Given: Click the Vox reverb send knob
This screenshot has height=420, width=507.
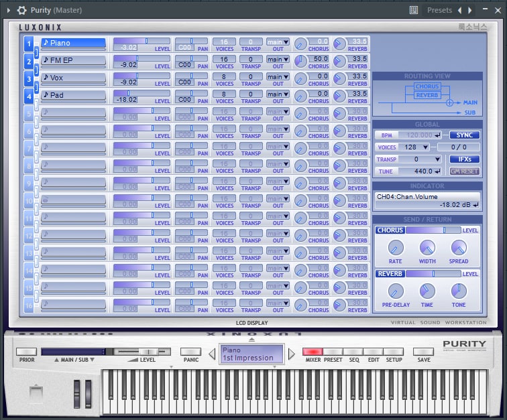Looking at the screenshot, I should point(339,79).
